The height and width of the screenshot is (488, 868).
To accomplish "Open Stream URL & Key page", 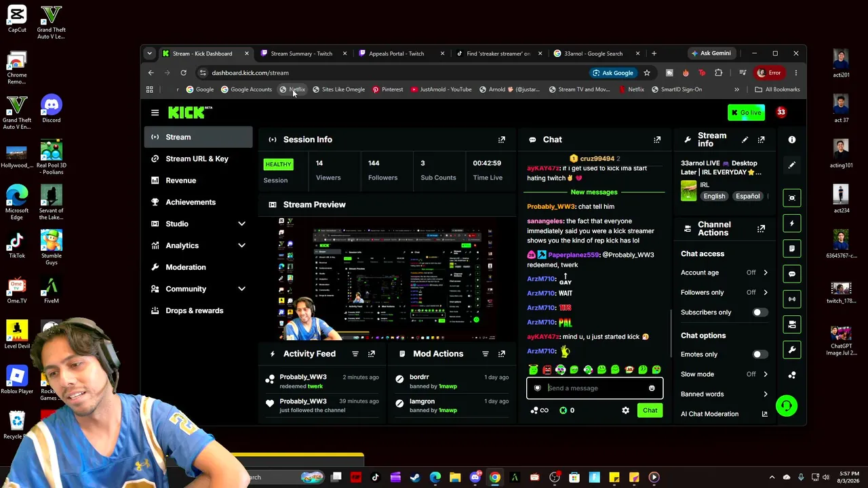I will pyautogui.click(x=198, y=159).
